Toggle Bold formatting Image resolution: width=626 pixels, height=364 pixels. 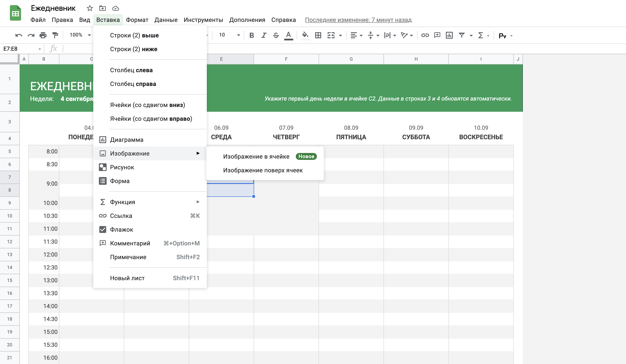pos(251,35)
